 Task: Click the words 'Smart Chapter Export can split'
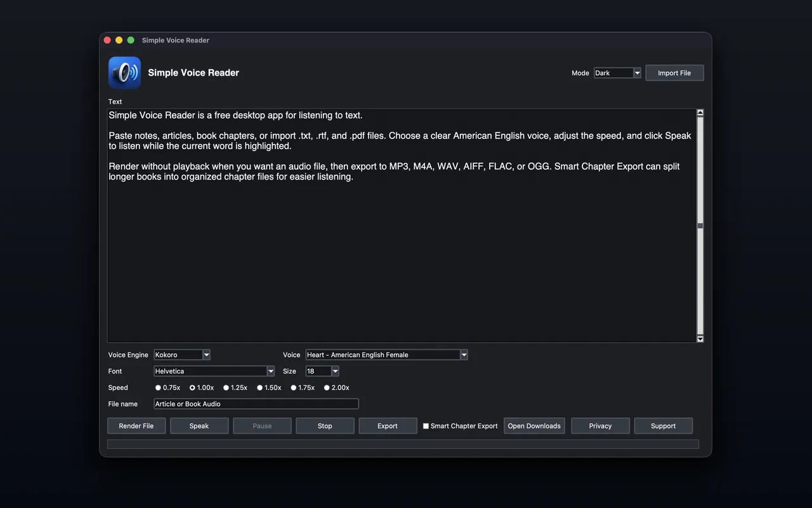coord(617,166)
